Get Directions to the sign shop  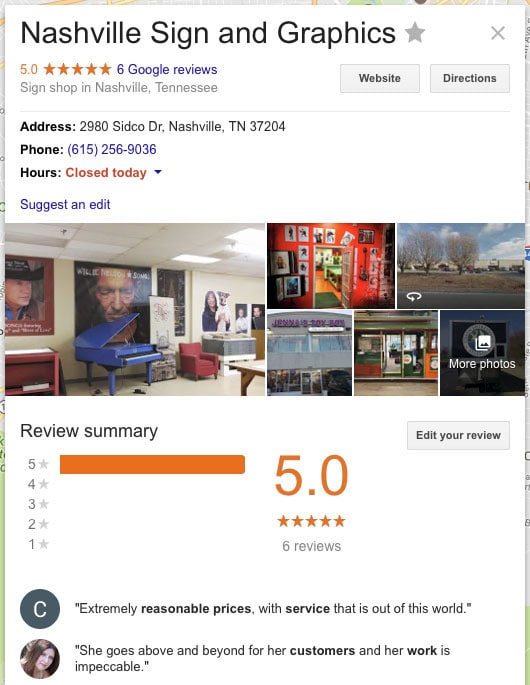tap(469, 78)
